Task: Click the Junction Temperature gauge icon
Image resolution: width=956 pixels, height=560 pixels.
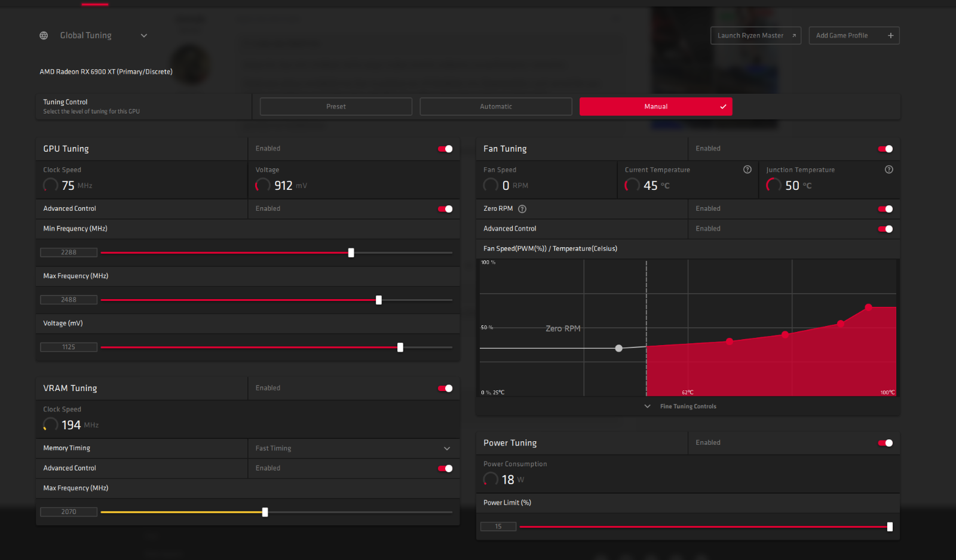Action: (774, 185)
